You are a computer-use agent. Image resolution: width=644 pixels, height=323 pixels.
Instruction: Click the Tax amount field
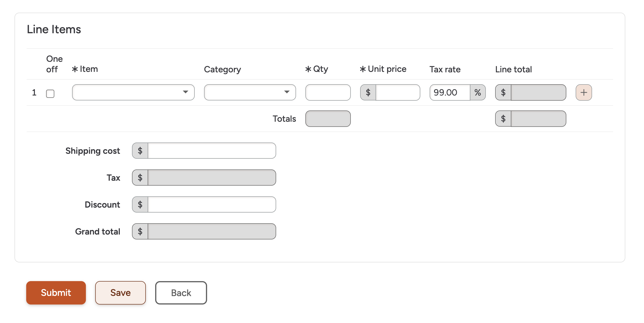212,177
